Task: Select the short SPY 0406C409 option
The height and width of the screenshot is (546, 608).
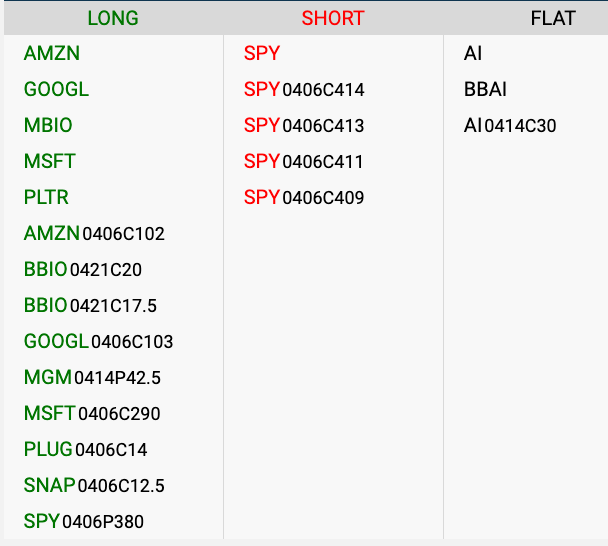Action: point(304,198)
